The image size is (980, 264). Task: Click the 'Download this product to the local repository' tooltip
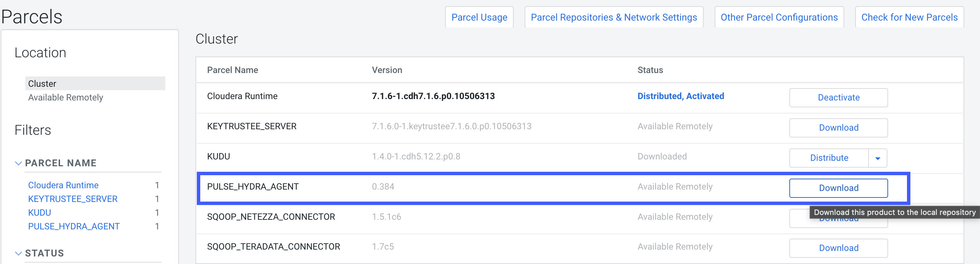click(894, 212)
